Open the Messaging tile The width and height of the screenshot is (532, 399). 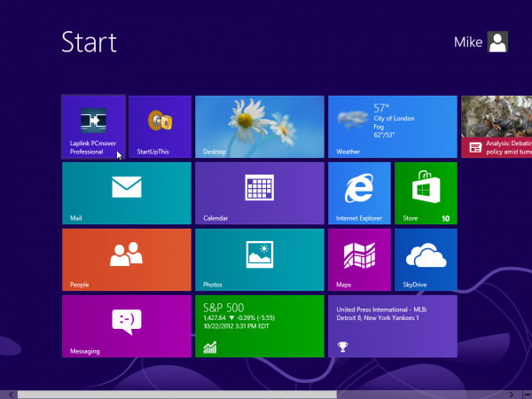tap(127, 326)
